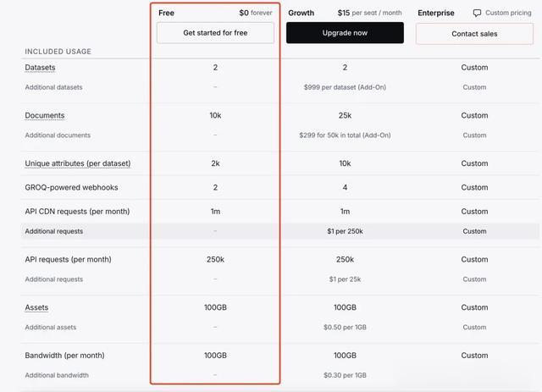This screenshot has height=392, width=542.
Task: Click the $1 per 250k price cell
Action: pos(345,231)
